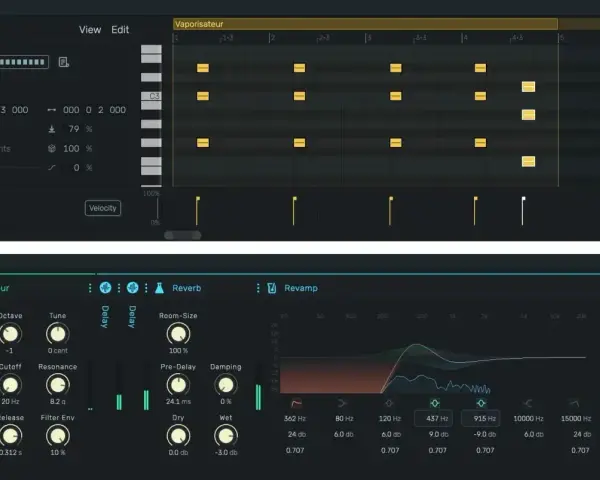The image size is (600, 480).
Task: Click the Cutoff knob
Action: pyautogui.click(x=10, y=385)
